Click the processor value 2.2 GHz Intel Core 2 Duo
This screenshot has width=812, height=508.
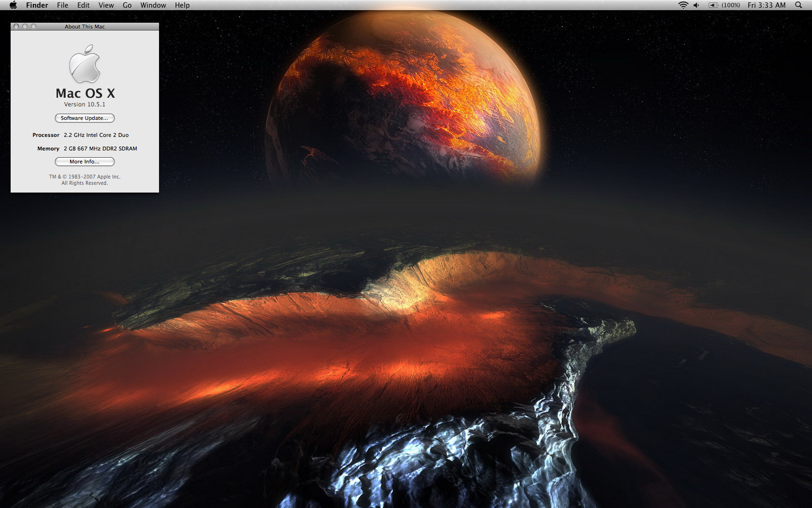[x=96, y=135]
